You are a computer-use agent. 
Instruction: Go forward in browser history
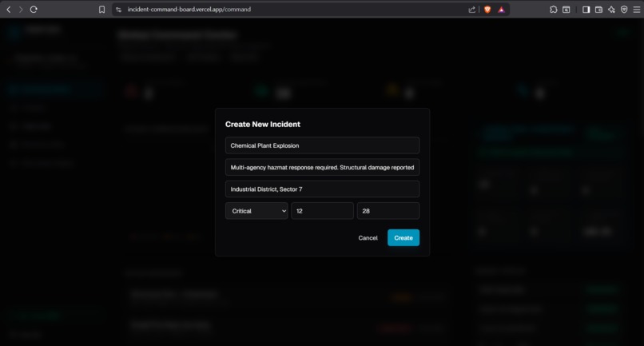coord(21,9)
